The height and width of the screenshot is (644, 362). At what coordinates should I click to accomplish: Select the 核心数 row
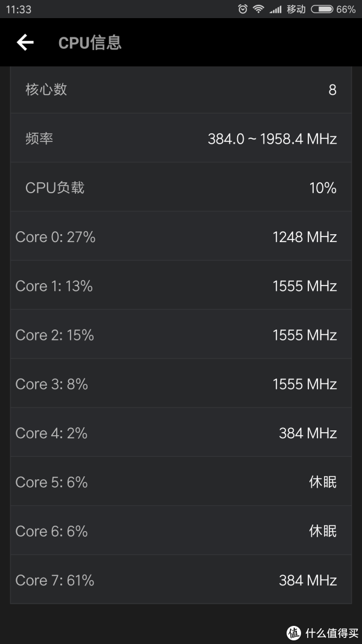point(181,89)
